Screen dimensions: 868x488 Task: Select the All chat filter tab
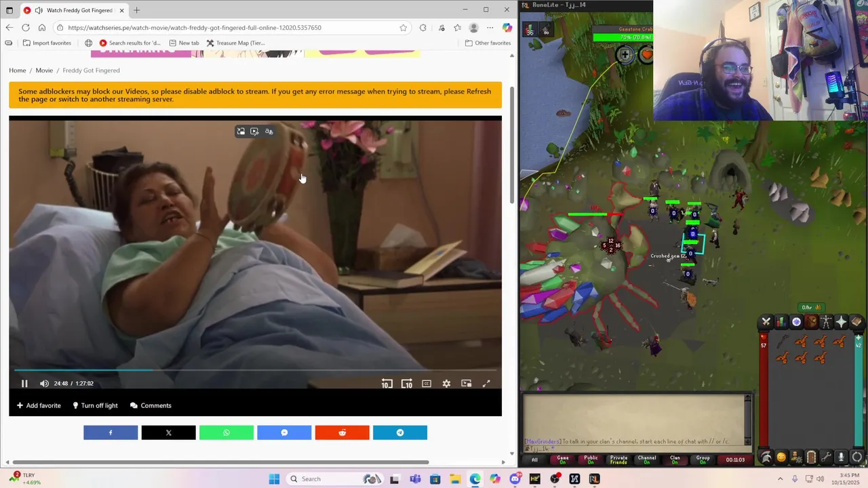click(x=534, y=460)
